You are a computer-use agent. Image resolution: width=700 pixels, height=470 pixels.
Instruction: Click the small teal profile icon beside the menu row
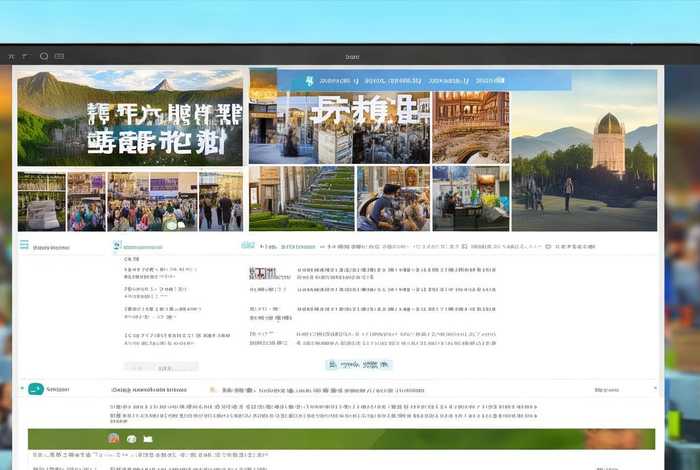[117, 245]
